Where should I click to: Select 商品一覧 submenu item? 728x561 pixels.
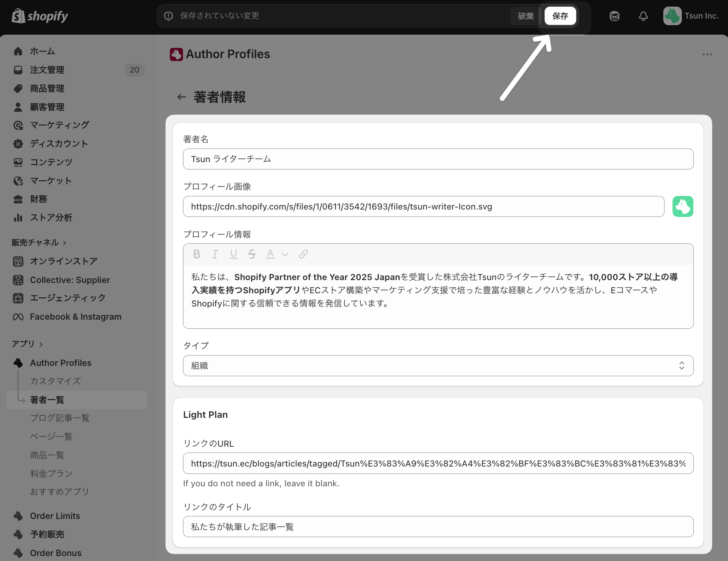47,455
